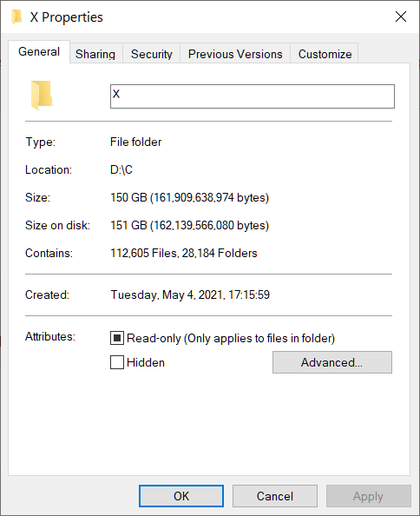Screen dimensions: 420x516
Task: Click the D:\C location text
Action: [121, 169]
